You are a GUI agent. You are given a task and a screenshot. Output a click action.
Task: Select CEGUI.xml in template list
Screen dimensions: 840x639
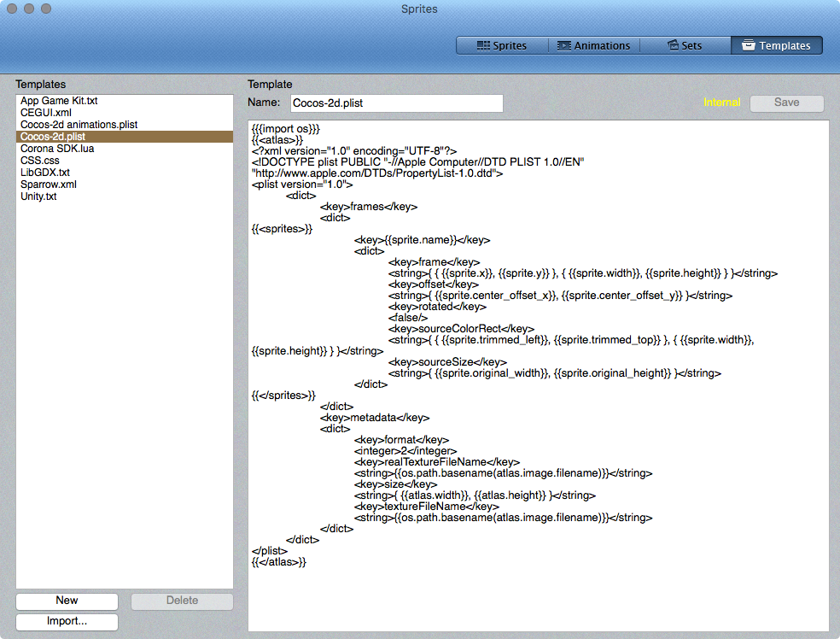click(125, 113)
